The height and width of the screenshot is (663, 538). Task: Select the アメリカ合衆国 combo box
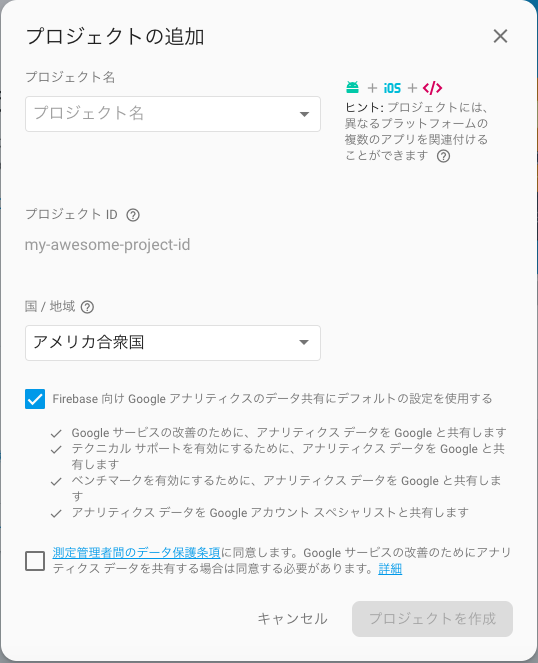coord(173,343)
